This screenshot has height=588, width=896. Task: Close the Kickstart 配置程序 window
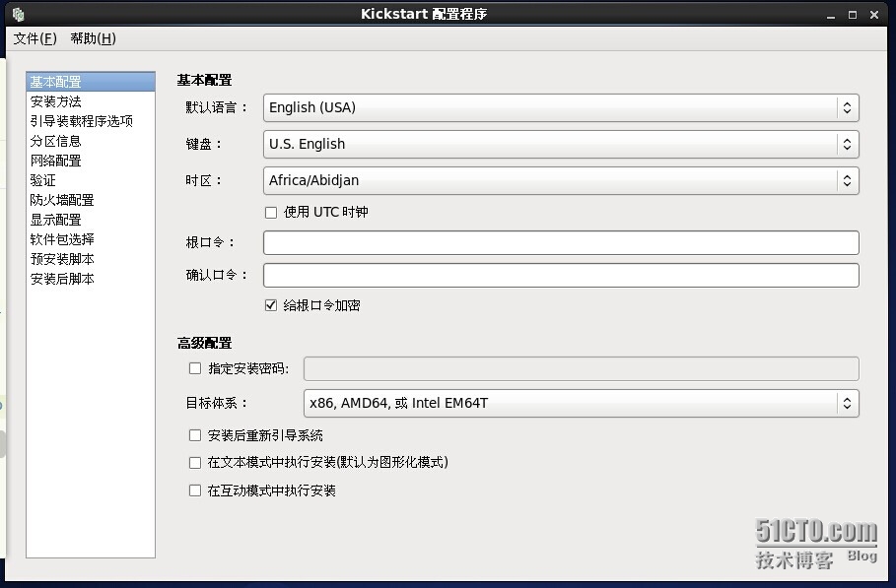(x=874, y=15)
